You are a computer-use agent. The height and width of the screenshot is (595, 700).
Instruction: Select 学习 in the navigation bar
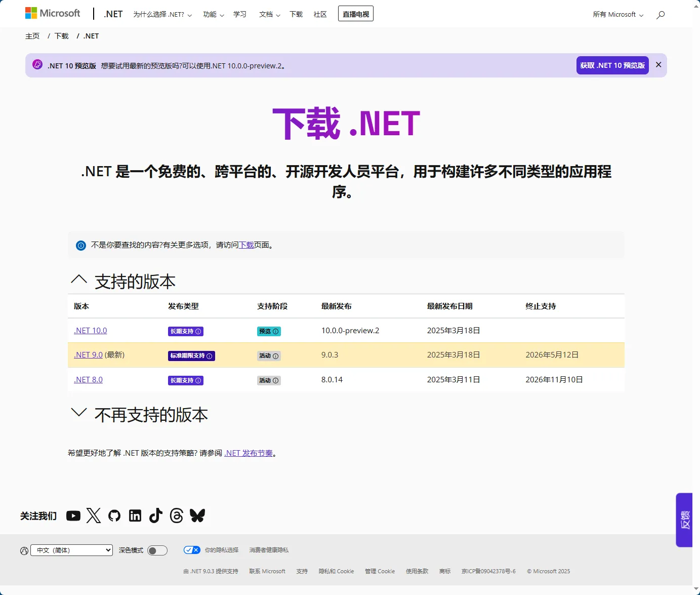(239, 14)
